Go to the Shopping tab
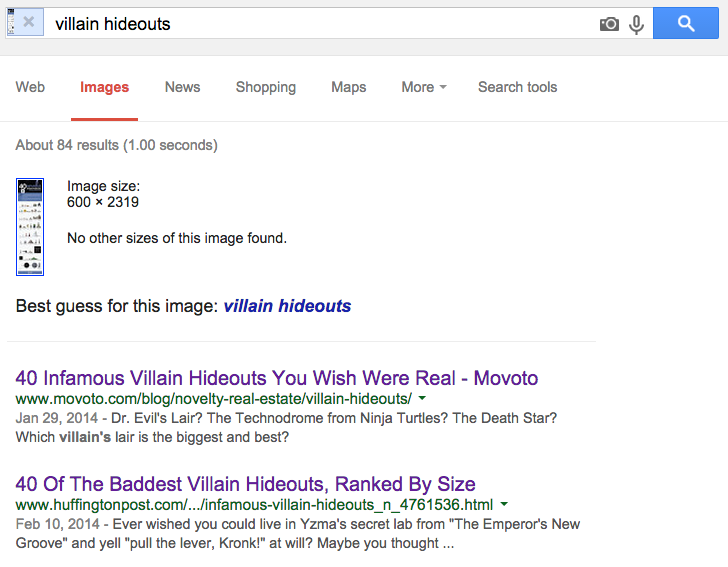Viewport: 728px width, 567px height. click(266, 87)
